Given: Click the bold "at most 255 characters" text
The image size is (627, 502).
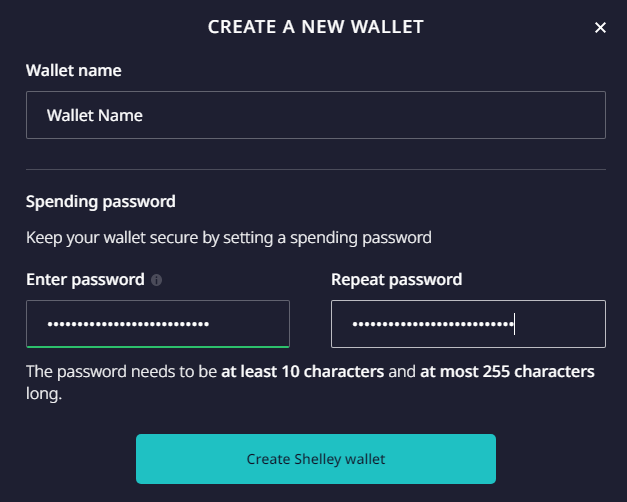Looking at the screenshot, I should pos(507,372).
